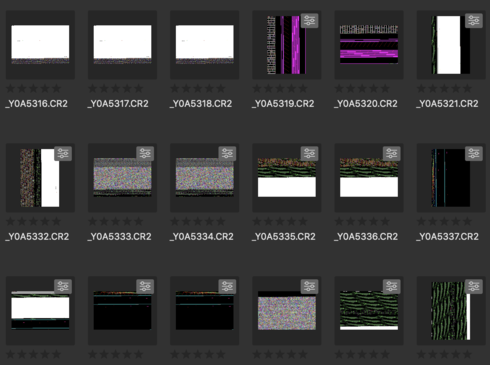490x365 pixels.
Task: Click adjustments icon on _Y0A5334.CR2 thumbnail
Action: [x=227, y=154]
